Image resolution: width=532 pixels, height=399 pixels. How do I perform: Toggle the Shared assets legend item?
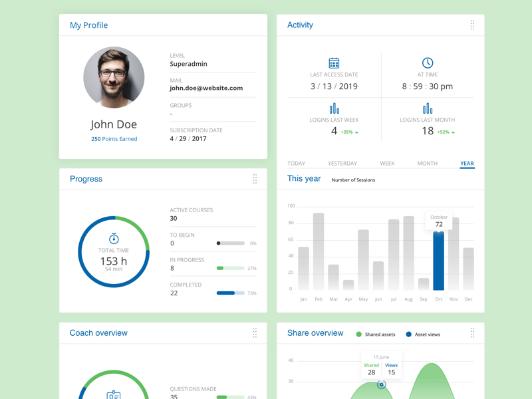click(x=376, y=334)
